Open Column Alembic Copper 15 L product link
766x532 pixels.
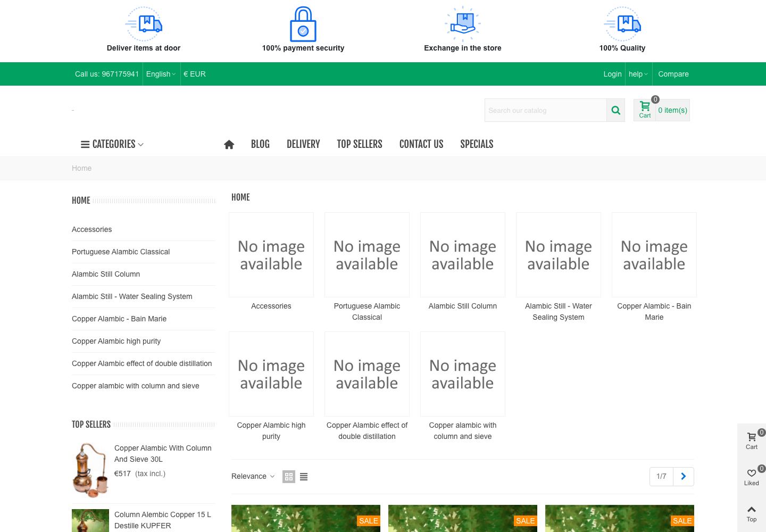coord(163,520)
